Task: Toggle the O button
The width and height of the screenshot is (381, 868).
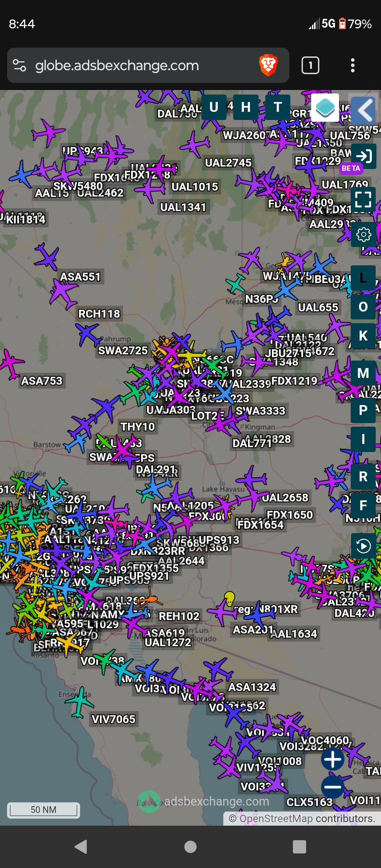Action: coord(363,307)
